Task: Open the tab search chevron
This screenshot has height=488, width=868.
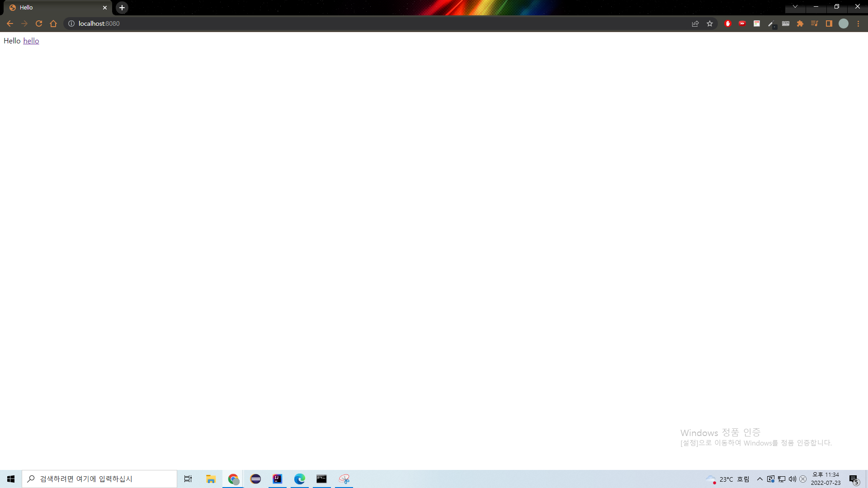Action: [795, 7]
